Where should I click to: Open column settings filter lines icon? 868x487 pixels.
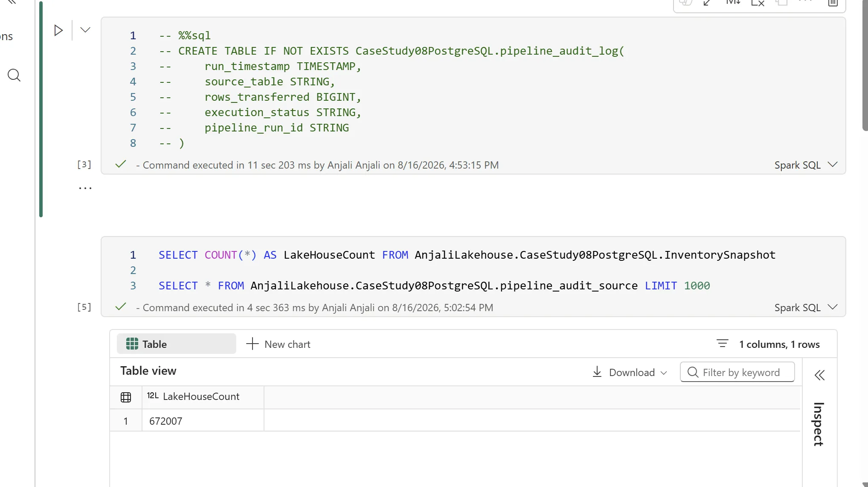pos(722,344)
